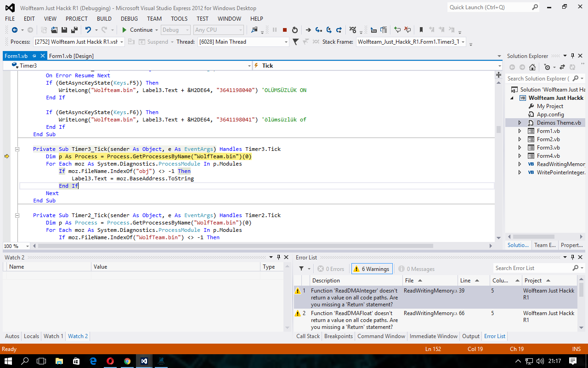Sort Error List by Project column
Image resolution: width=588 pixels, height=368 pixels.
pos(549,281)
